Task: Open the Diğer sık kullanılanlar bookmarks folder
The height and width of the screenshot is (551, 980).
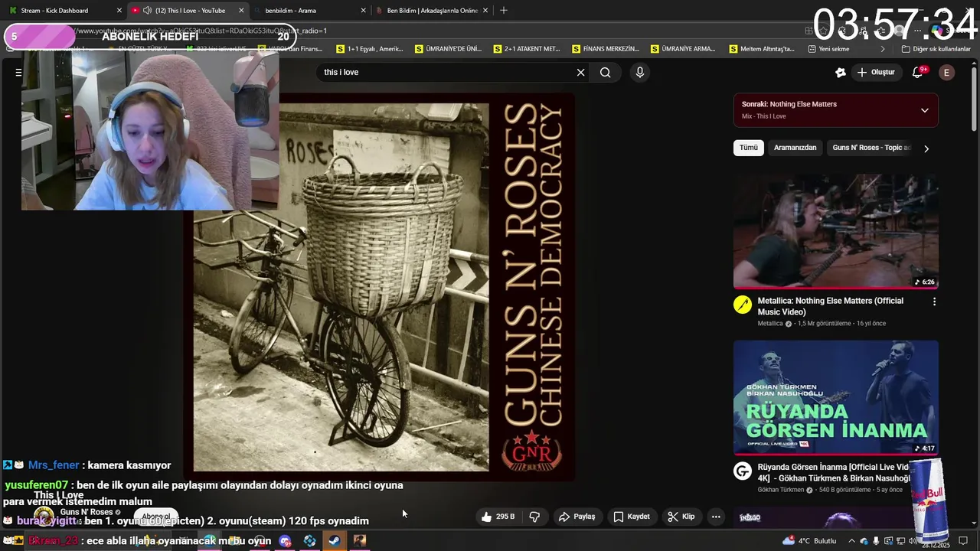Action: [936, 49]
